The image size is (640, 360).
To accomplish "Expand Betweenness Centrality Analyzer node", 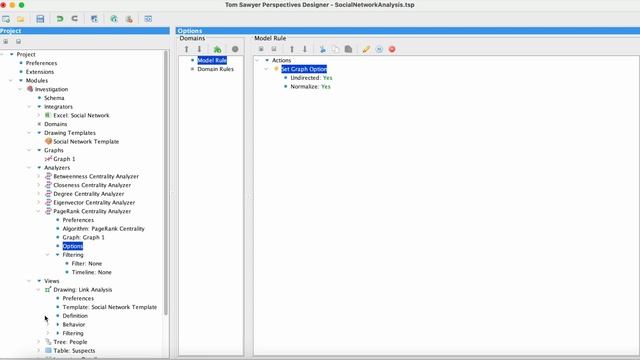I will pos(38,176).
